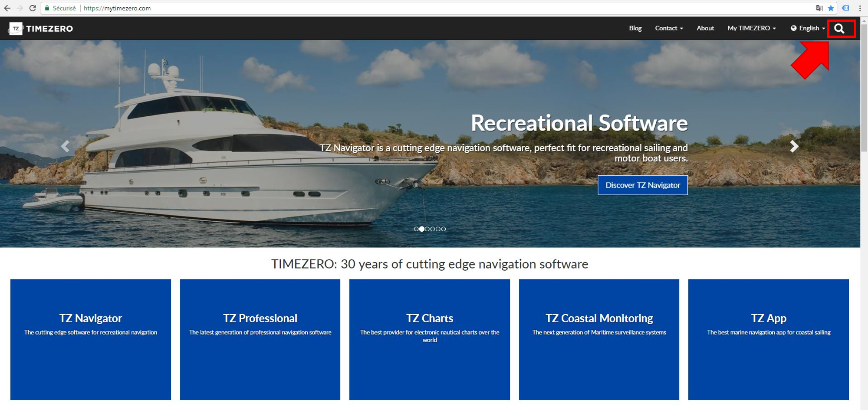
Task: Open the About page
Action: tap(705, 28)
